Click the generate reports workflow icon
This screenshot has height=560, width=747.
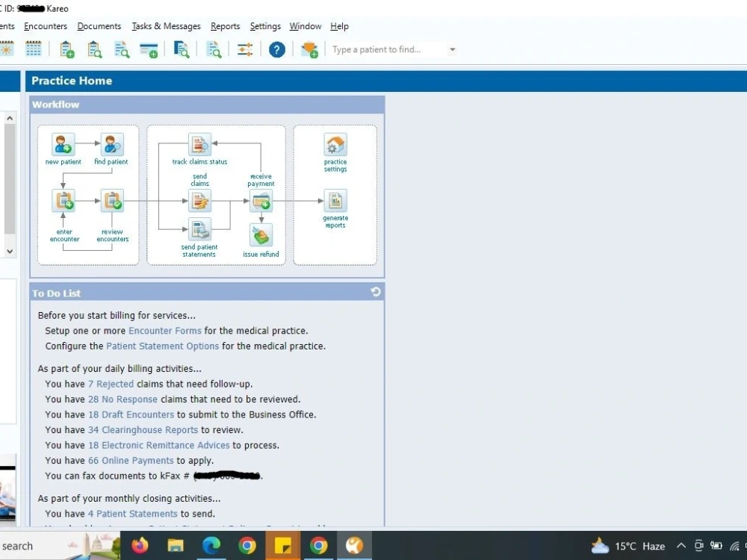point(335,200)
